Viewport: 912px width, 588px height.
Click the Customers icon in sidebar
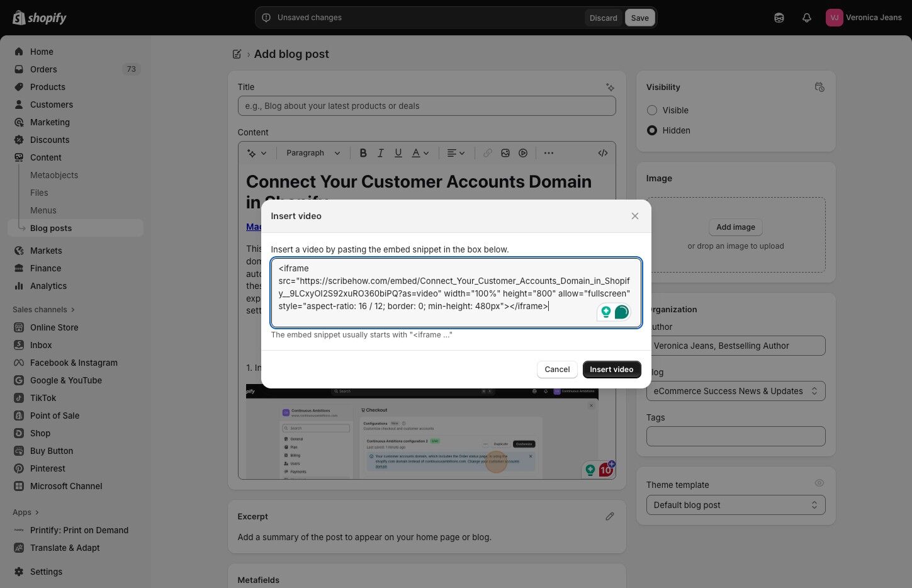tap(19, 105)
